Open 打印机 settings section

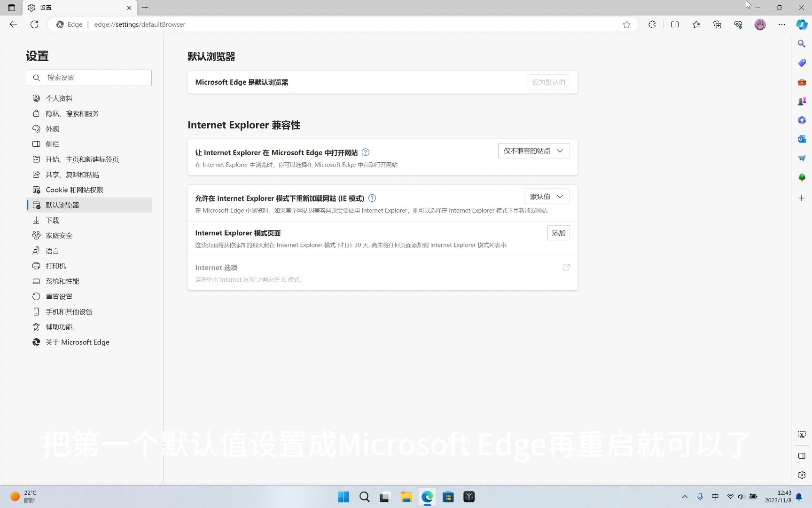[x=89, y=266]
